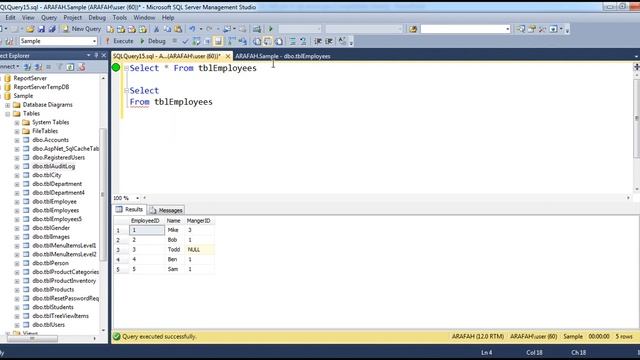
Task: Click the Activity Monitor icon
Action: (x=256, y=29)
